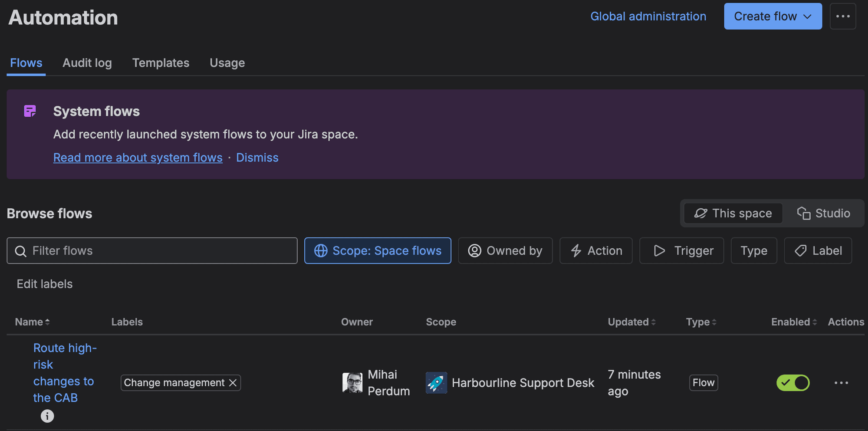Click the Flow type badge
The width and height of the screenshot is (868, 431).
704,383
